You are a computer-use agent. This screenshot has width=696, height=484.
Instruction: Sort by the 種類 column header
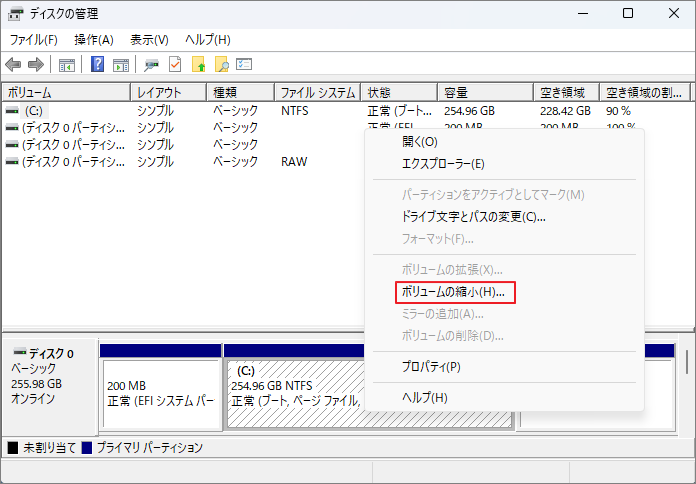(x=241, y=92)
